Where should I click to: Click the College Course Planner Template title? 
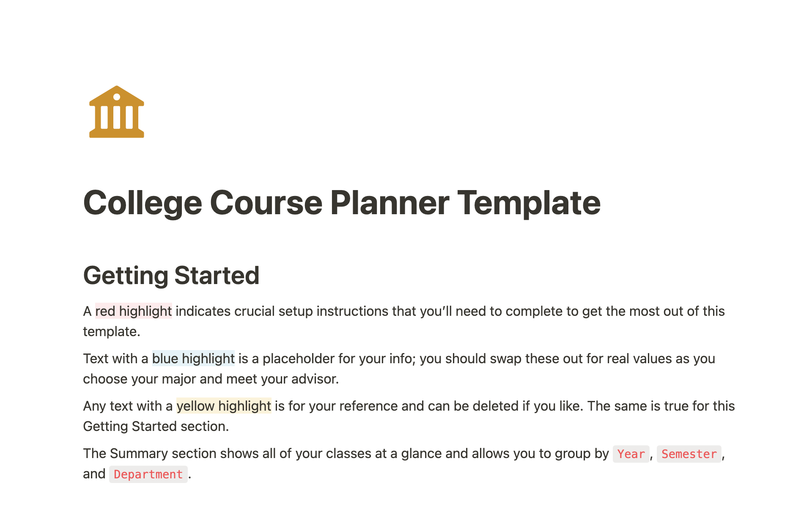(341, 203)
